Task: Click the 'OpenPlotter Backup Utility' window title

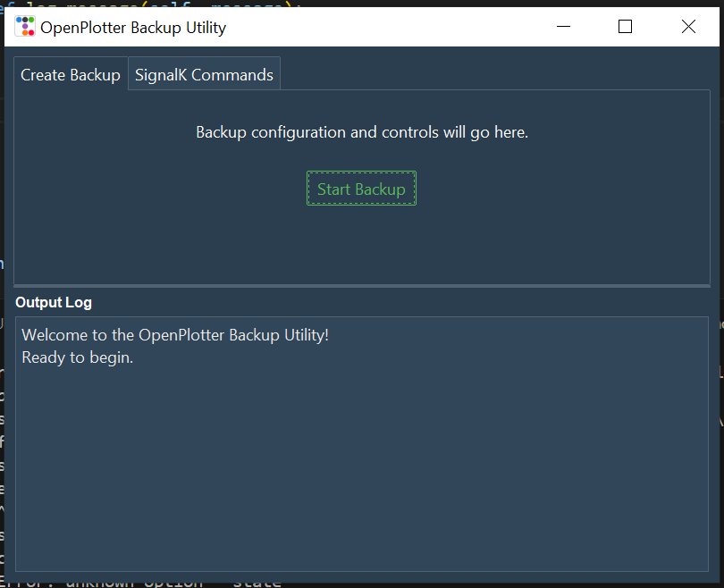Action: [x=133, y=28]
